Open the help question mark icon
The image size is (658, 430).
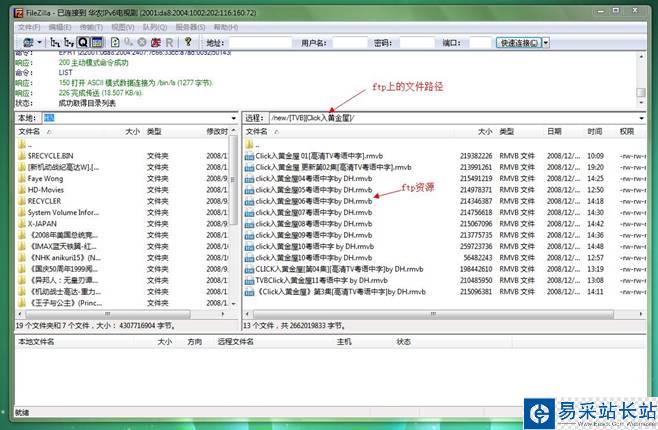coord(188,42)
